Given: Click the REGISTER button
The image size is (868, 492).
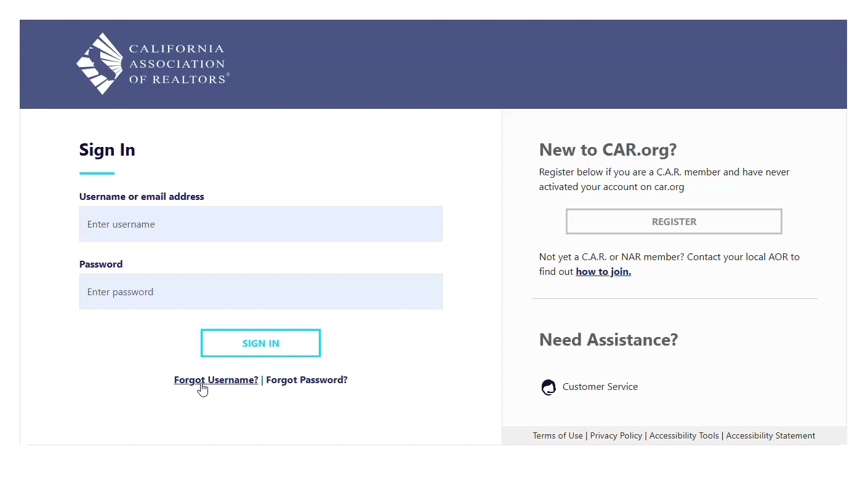Looking at the screenshot, I should coord(673,221).
